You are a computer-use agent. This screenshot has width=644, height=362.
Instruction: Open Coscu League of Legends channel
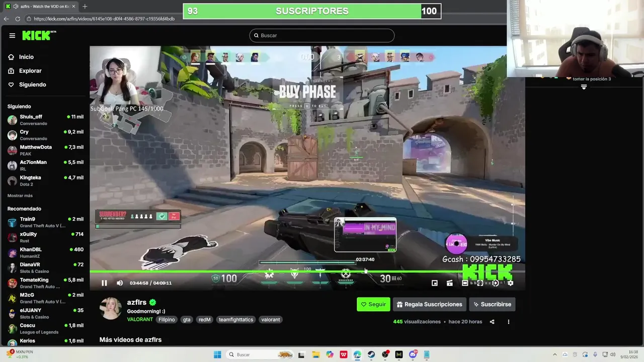pyautogui.click(x=45, y=328)
